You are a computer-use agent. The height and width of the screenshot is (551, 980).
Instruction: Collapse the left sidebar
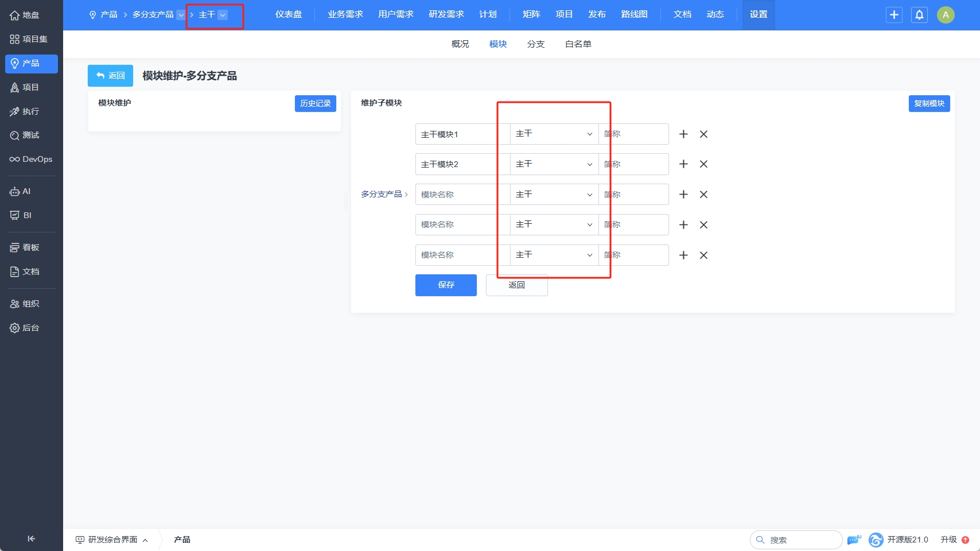(x=31, y=538)
